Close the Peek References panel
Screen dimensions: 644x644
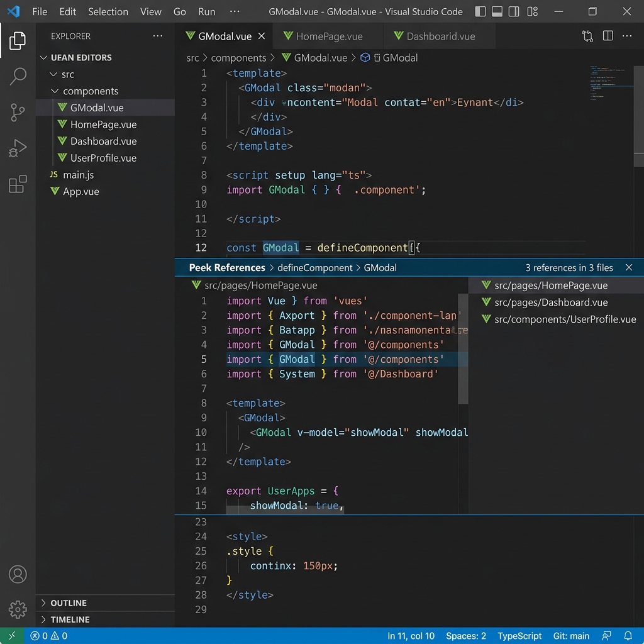pyautogui.click(x=629, y=268)
